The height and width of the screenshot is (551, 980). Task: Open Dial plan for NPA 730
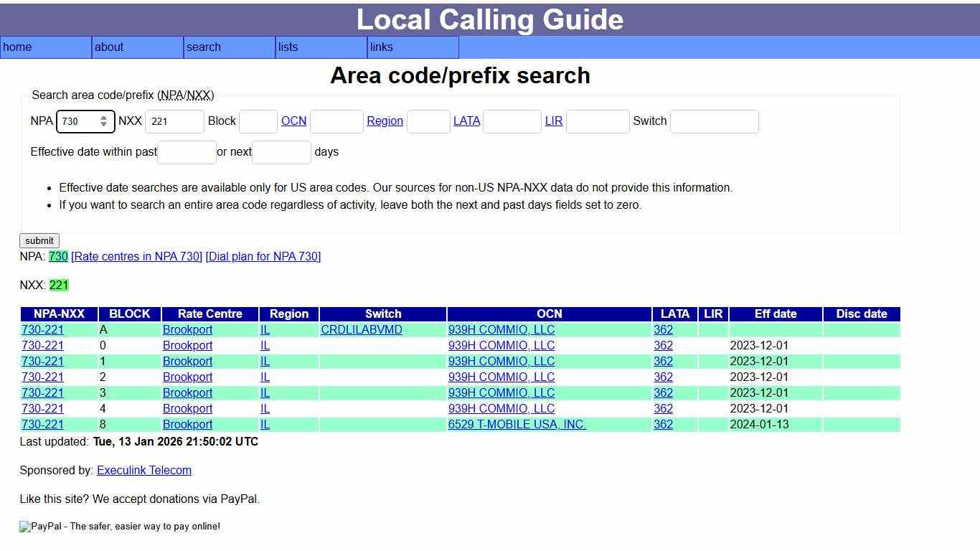pos(263,256)
